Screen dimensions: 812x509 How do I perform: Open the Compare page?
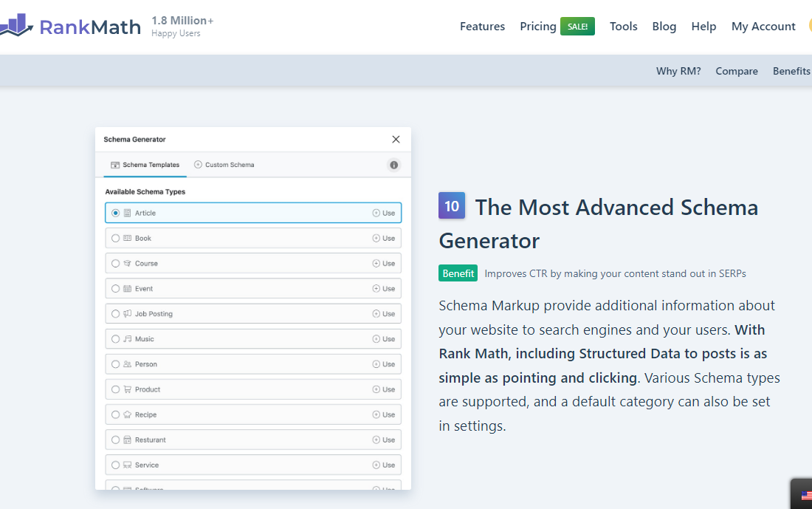737,70
